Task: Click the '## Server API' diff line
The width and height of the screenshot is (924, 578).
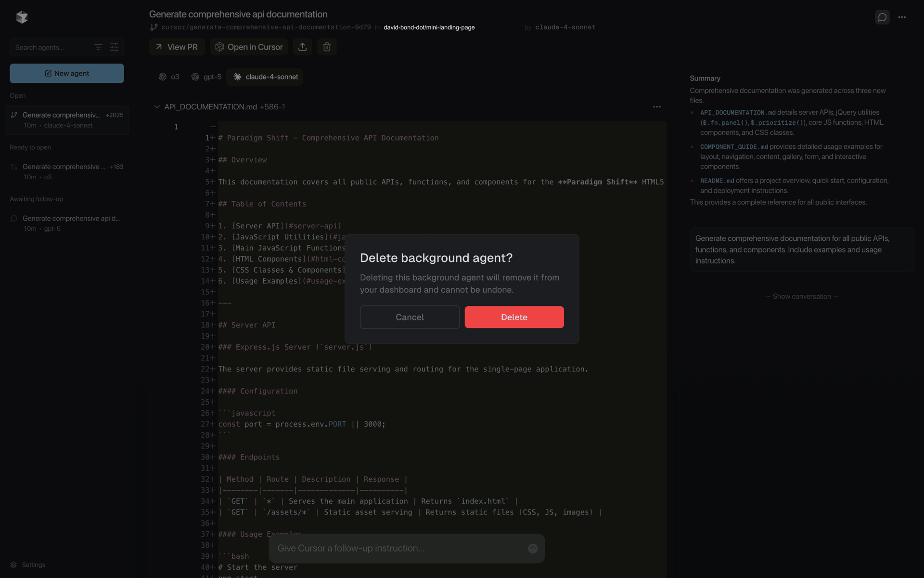Action: click(246, 325)
